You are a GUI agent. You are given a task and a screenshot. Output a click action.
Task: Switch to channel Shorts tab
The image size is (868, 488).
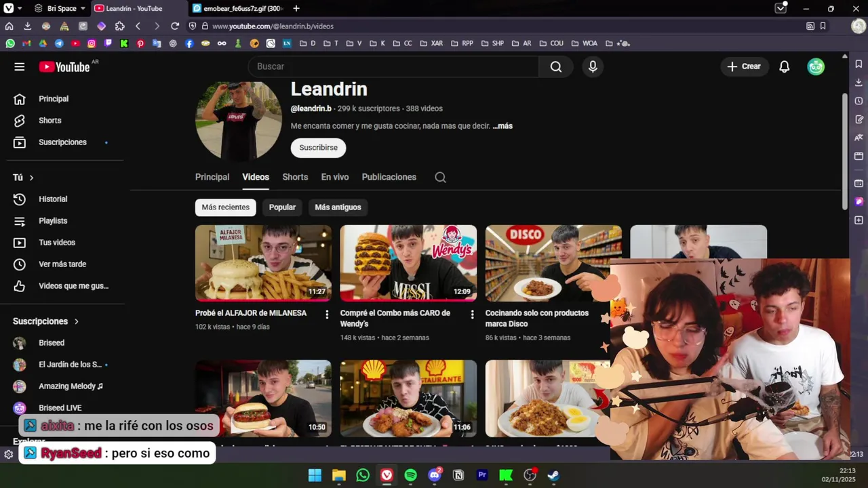pos(295,177)
